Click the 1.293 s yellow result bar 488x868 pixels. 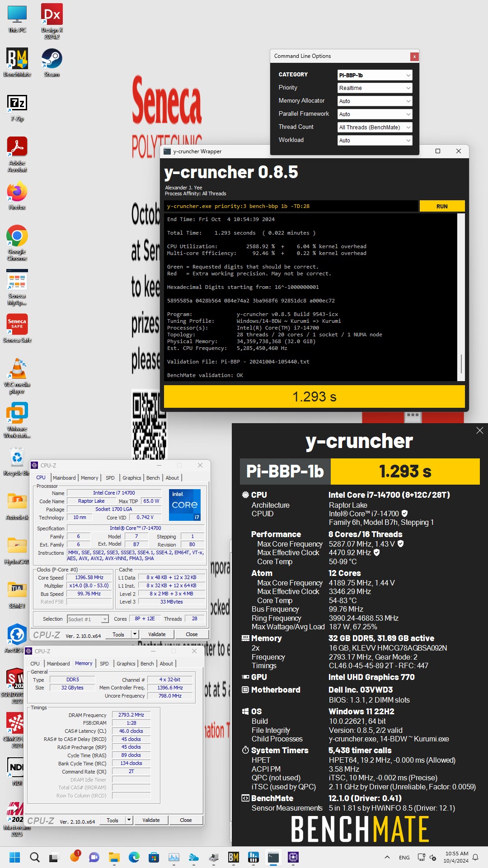click(314, 396)
